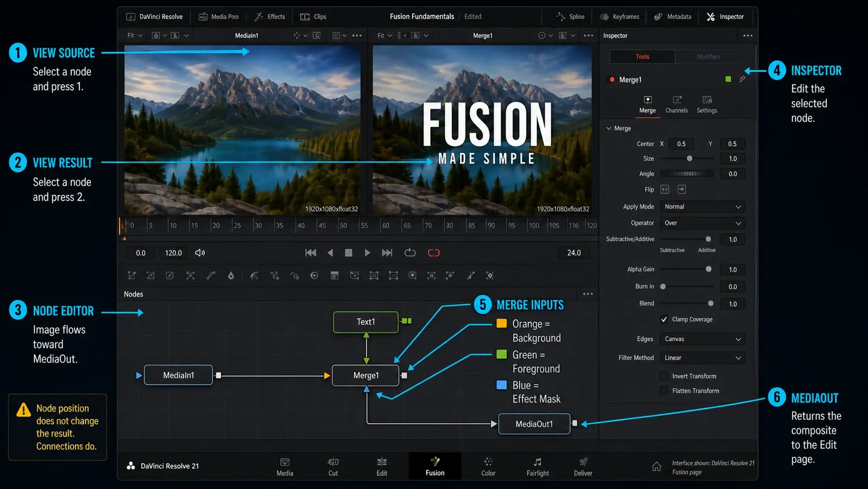Enable Flatten Transform
This screenshot has width=868, height=489.
coord(664,390)
